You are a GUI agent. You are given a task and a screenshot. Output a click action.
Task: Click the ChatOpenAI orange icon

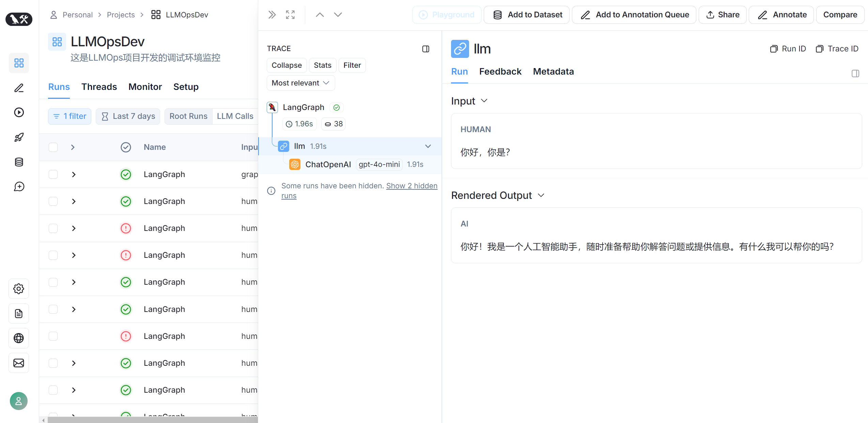point(295,164)
